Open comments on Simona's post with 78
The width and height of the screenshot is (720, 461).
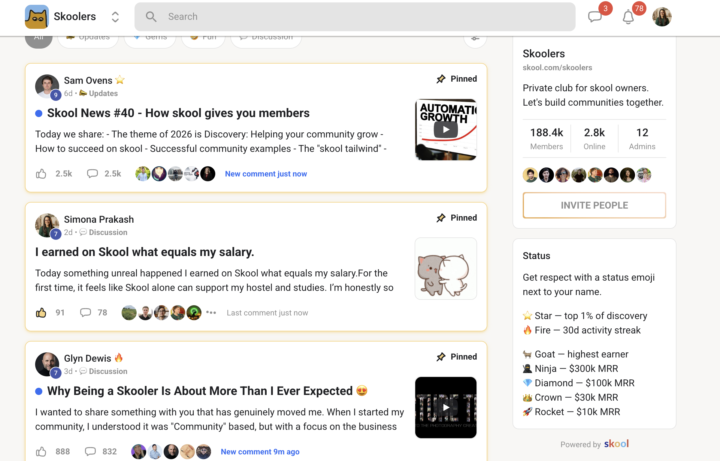[x=85, y=313]
